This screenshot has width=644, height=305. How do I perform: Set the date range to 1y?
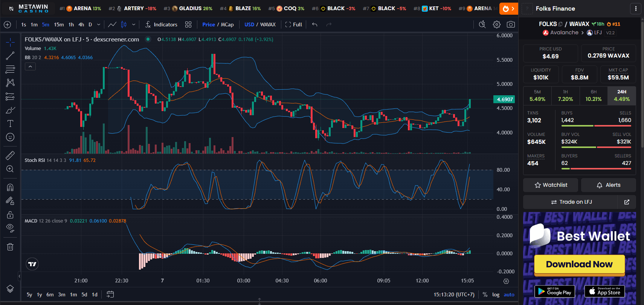[x=40, y=294]
